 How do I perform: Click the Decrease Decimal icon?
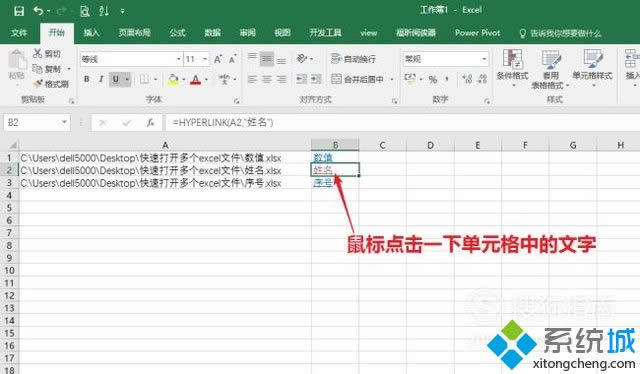(482, 79)
